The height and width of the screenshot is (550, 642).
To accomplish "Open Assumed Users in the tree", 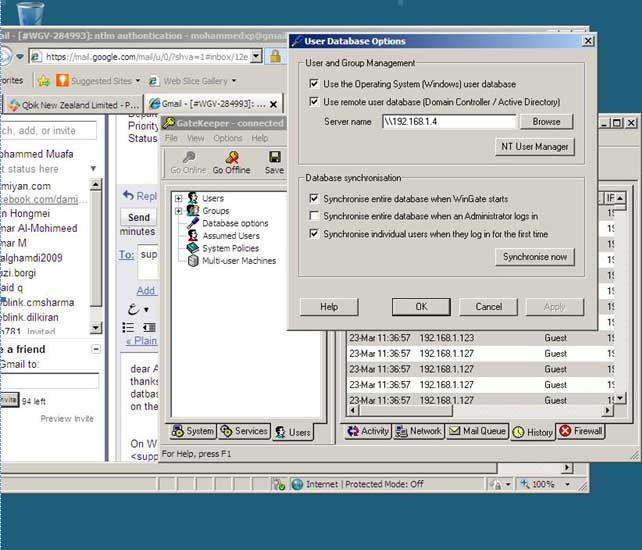I will 231,236.
